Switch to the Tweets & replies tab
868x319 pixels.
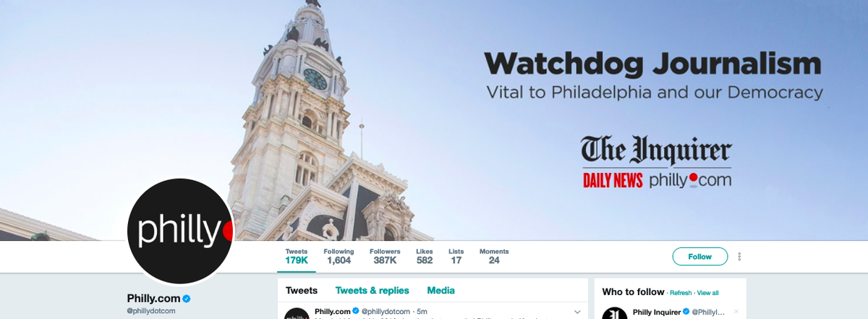(372, 291)
